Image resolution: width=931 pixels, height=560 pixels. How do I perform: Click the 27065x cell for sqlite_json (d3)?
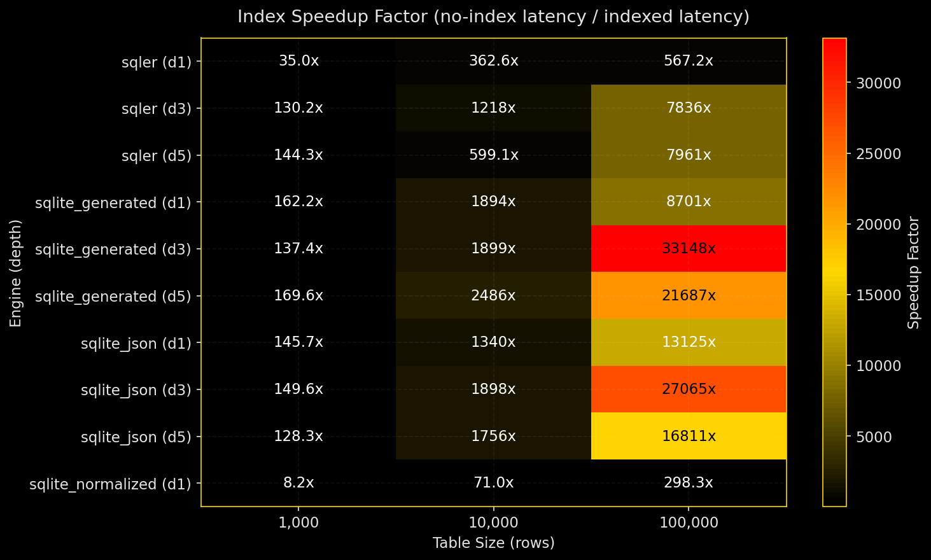pos(689,389)
